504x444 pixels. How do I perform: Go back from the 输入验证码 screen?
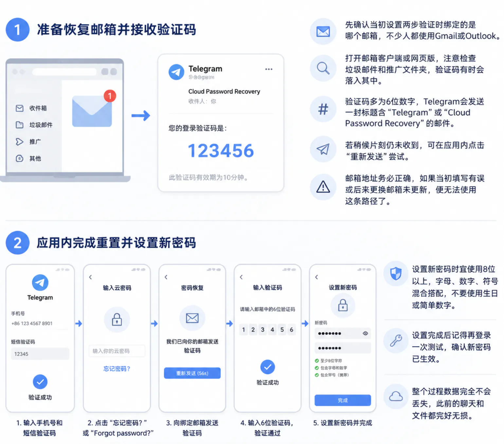[241, 277]
